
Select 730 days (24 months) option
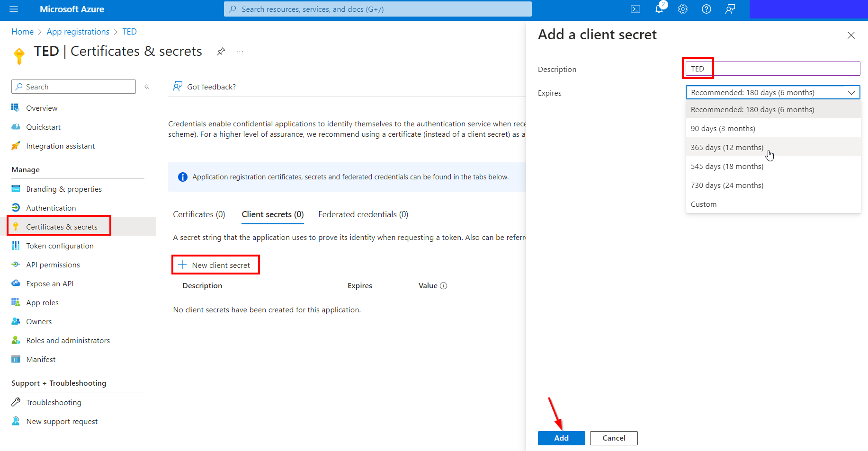773,185
